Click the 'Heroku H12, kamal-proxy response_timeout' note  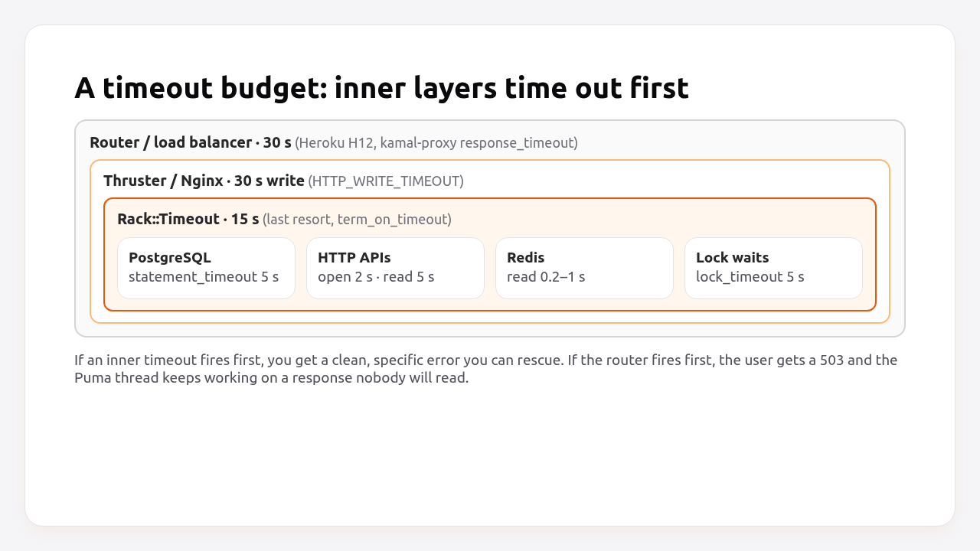point(436,143)
